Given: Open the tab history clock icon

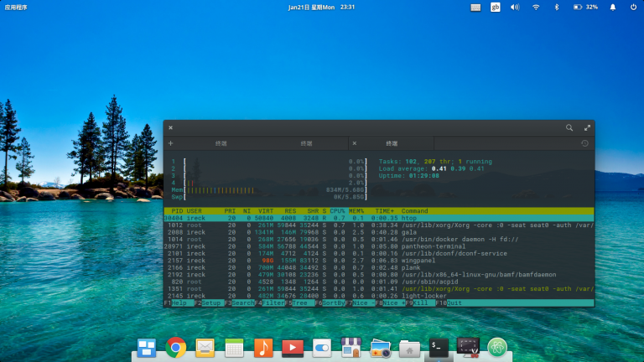Looking at the screenshot, I should (x=584, y=143).
